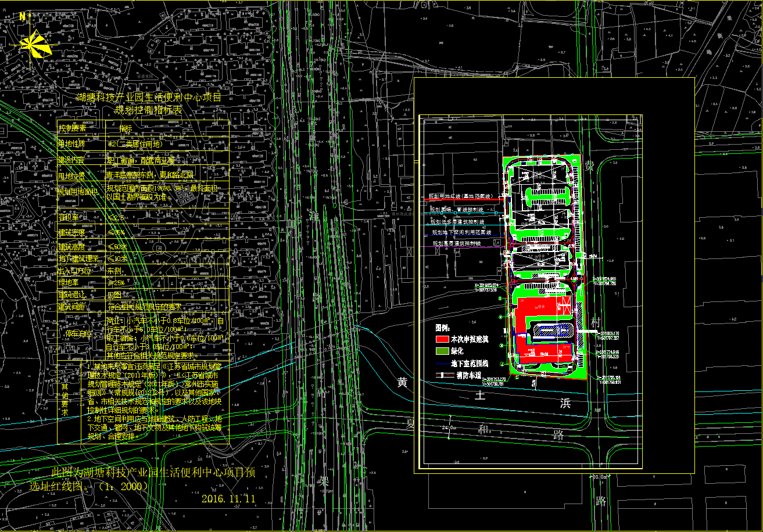Viewport: 763px width, 532px height.
Task: Select the 容积率 row label
Action: pos(67,217)
